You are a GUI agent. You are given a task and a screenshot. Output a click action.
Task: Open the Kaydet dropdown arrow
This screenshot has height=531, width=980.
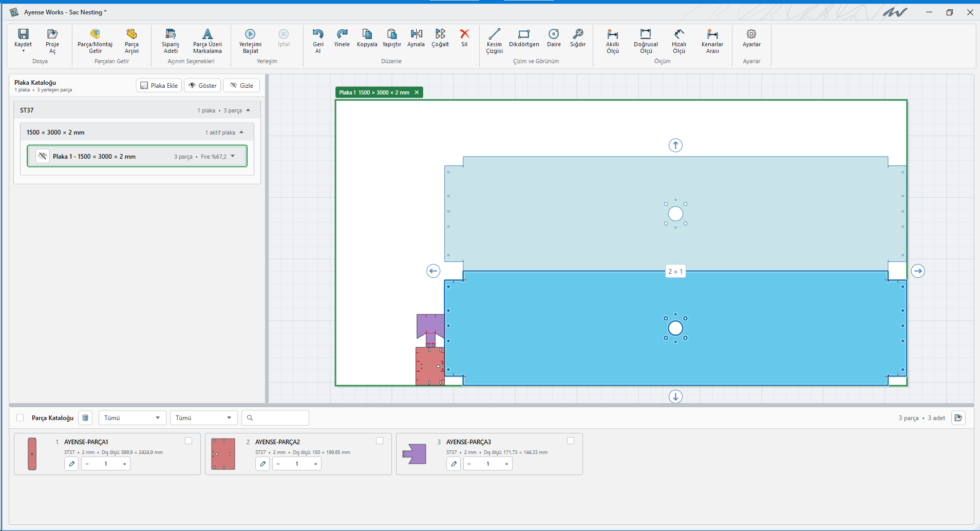click(23, 51)
